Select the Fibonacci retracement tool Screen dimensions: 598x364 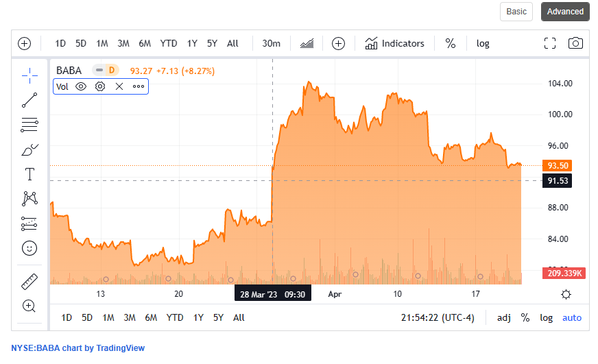coord(29,125)
